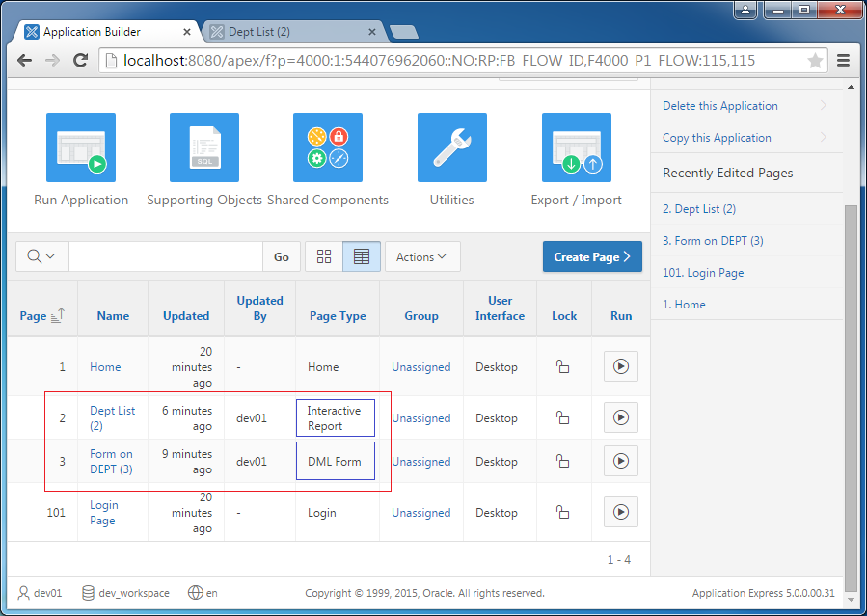Focus the page search input field
The width and height of the screenshot is (867, 616).
(x=165, y=256)
